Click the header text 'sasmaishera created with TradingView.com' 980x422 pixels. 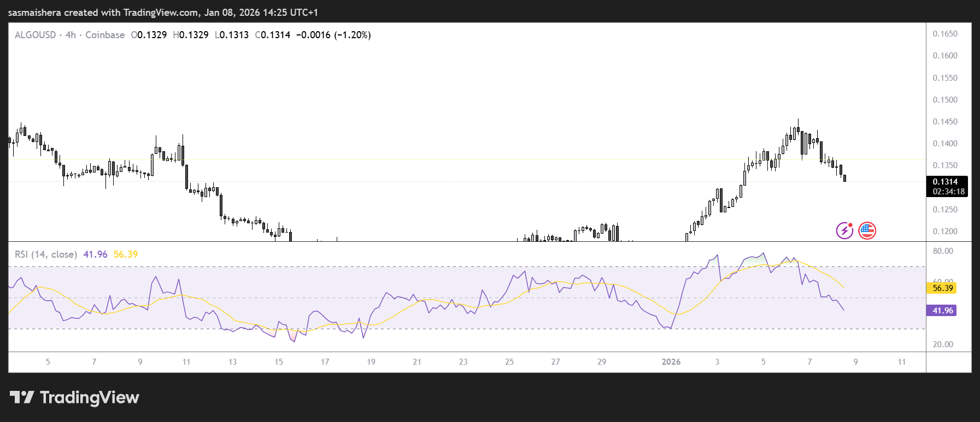pos(103,13)
